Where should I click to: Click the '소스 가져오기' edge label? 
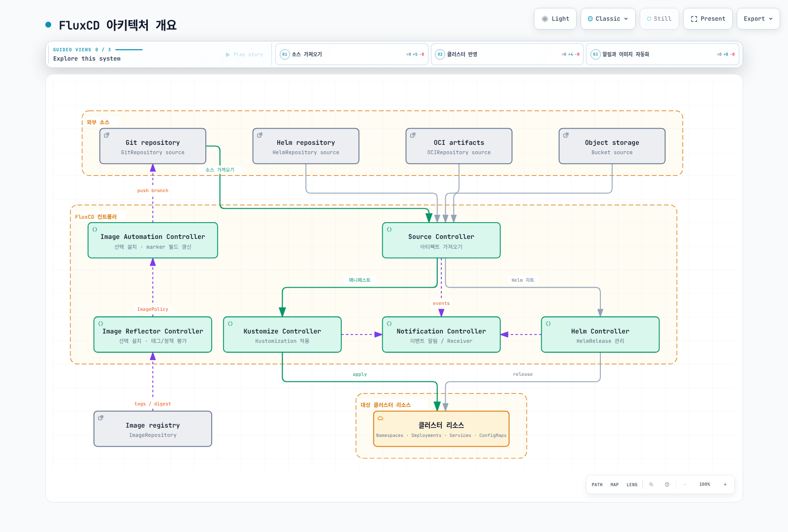click(x=220, y=170)
